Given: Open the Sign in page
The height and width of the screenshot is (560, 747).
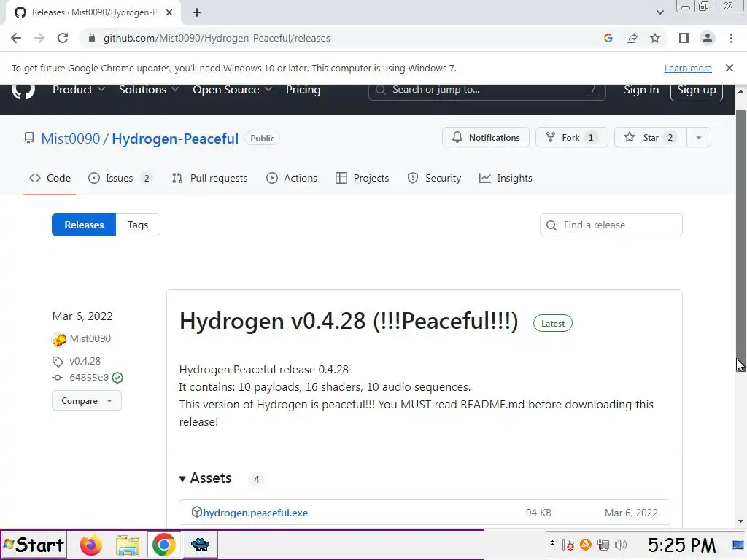Looking at the screenshot, I should pyautogui.click(x=640, y=90).
